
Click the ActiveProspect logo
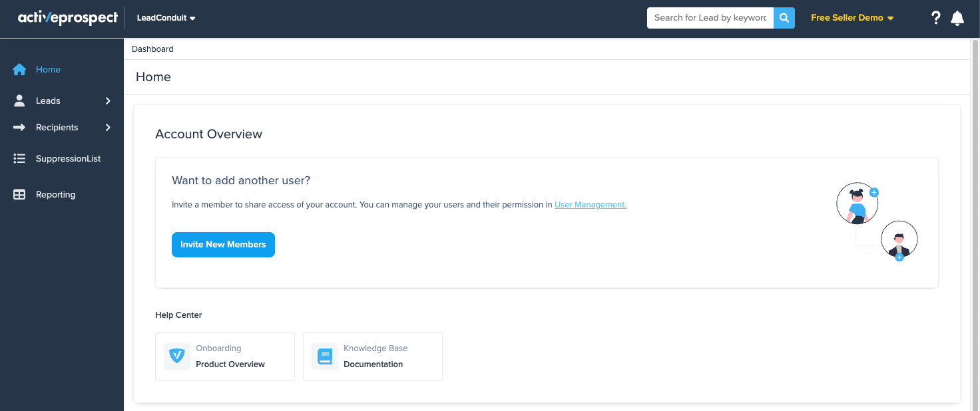click(67, 18)
